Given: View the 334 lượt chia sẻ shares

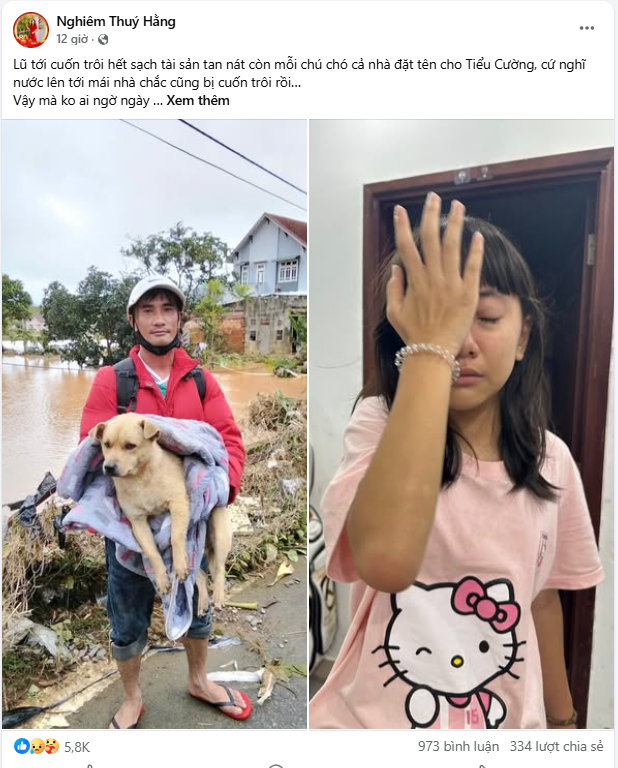Looking at the screenshot, I should tap(556, 746).
